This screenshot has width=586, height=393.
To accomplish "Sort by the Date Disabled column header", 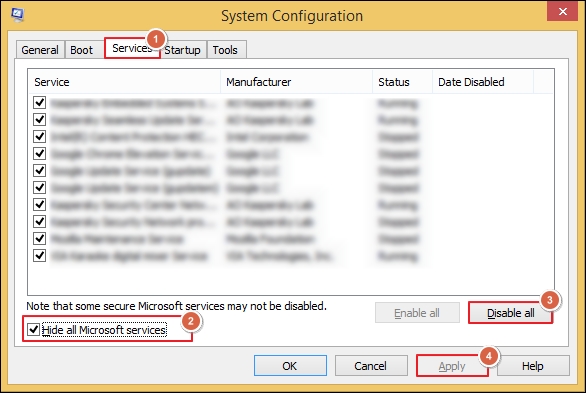I will coord(483,82).
